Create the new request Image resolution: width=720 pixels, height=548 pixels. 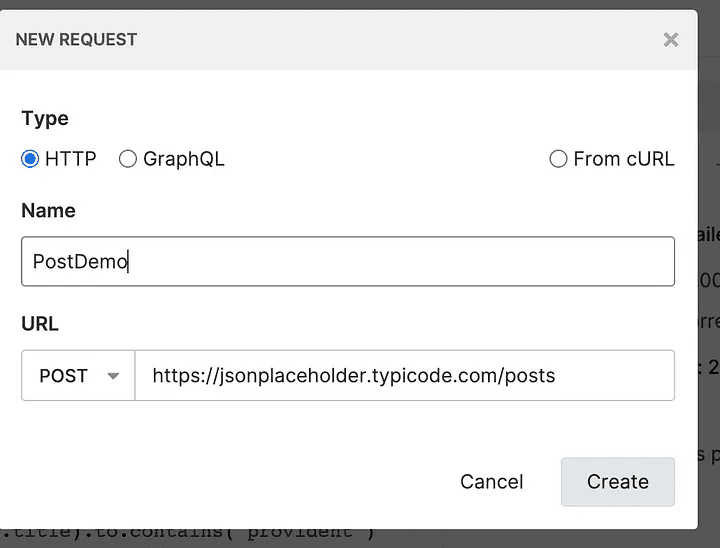coord(618,482)
